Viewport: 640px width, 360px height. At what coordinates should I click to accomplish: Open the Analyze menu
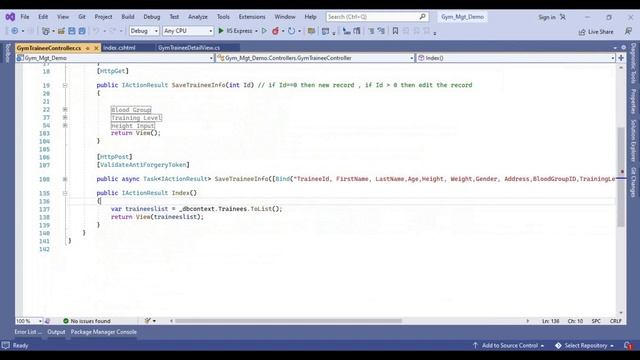tap(198, 17)
